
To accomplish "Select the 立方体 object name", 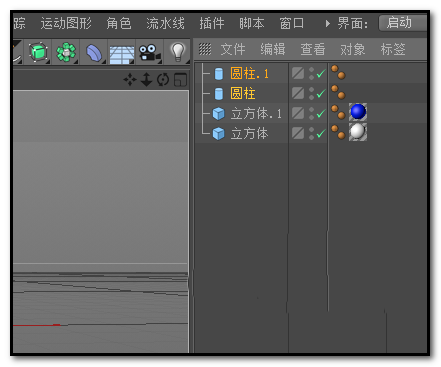I will tap(249, 134).
